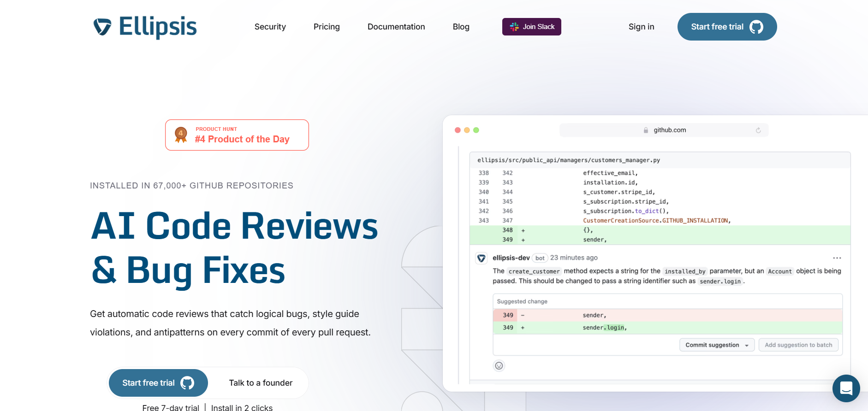Click Talk to a founder

[x=261, y=383]
